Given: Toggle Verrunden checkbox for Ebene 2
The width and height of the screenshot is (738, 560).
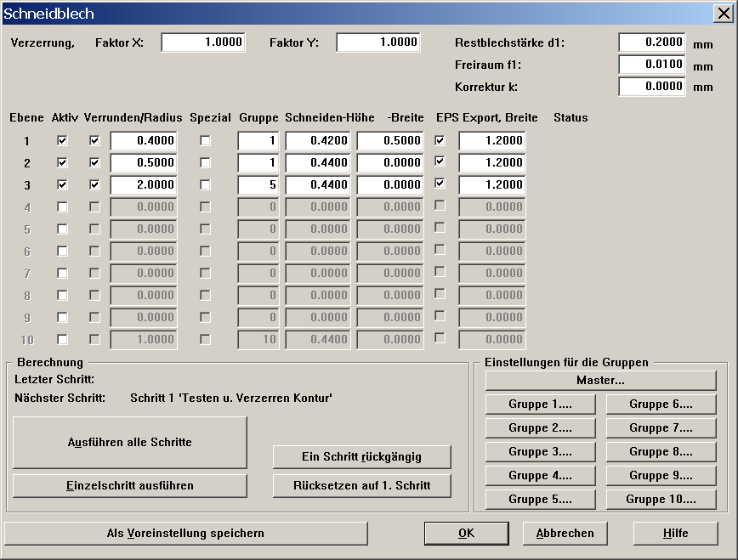Looking at the screenshot, I should click(94, 162).
